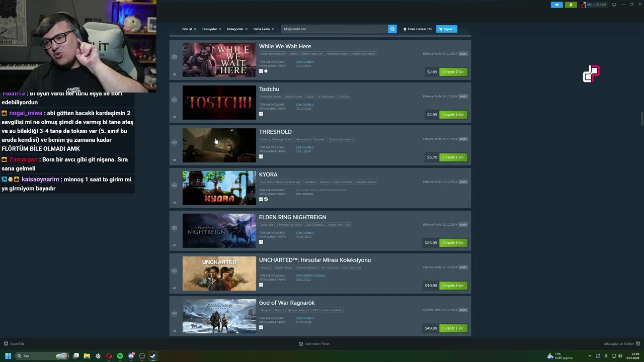Open KYORA game thumbnail
This screenshot has width=644, height=362.
pyautogui.click(x=219, y=188)
